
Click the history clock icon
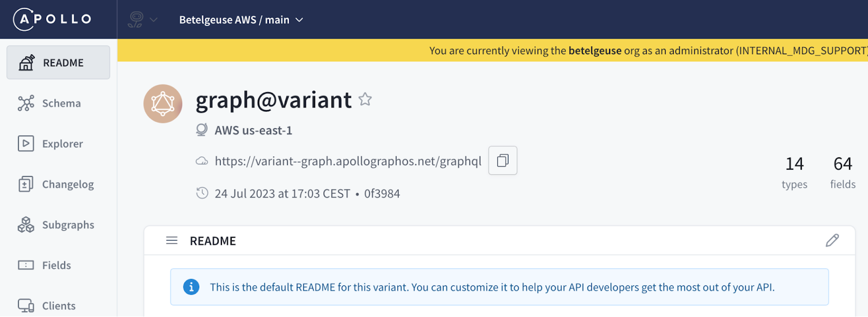(202, 193)
